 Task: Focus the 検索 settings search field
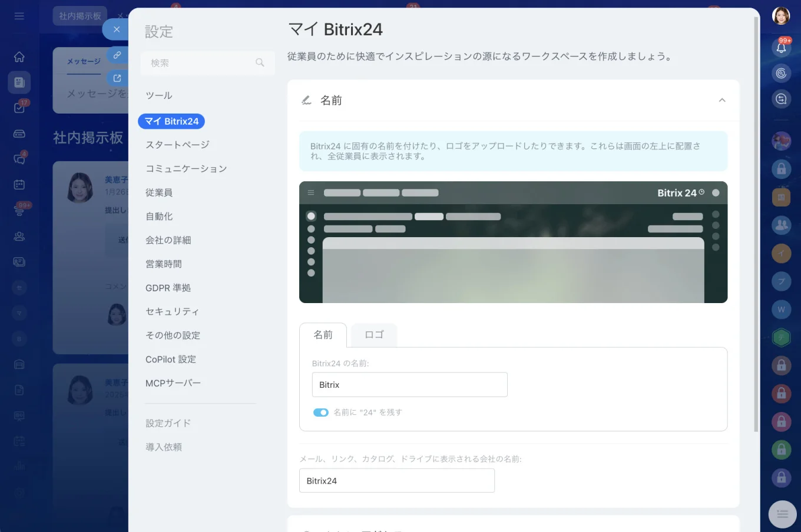tap(207, 63)
